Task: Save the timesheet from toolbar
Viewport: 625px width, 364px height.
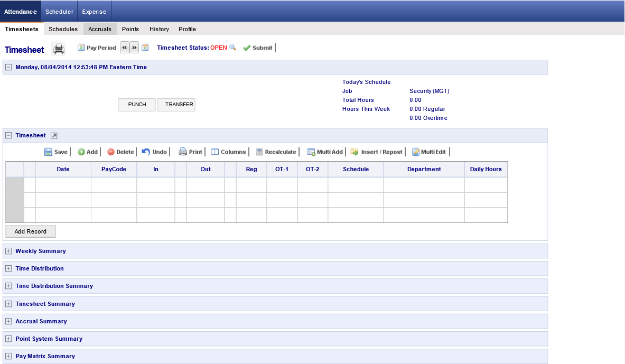Action: click(55, 152)
